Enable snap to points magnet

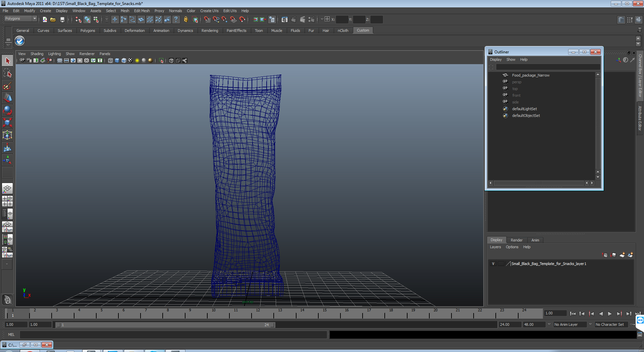pyautogui.click(x=225, y=20)
